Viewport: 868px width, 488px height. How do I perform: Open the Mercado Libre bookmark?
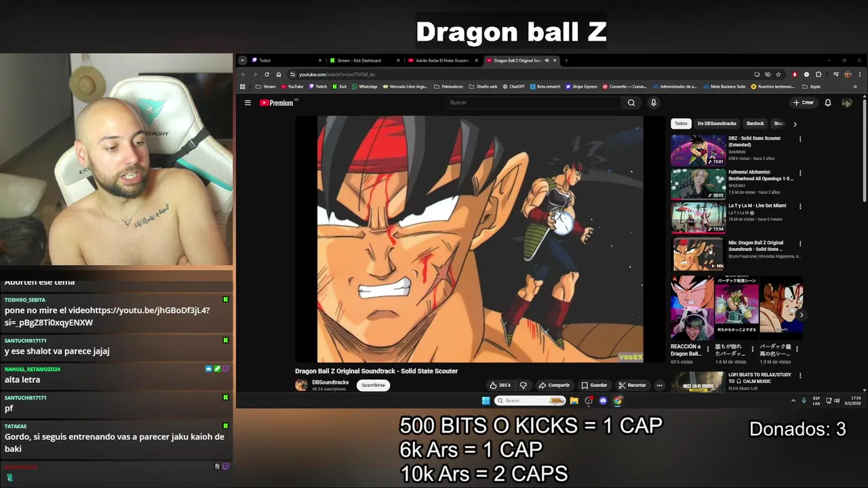click(x=405, y=87)
